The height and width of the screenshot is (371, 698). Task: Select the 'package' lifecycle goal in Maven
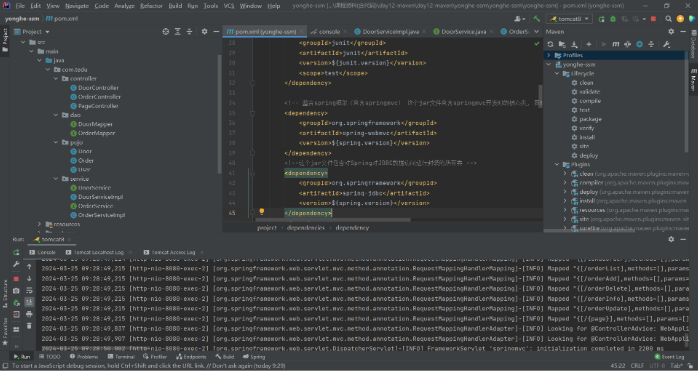click(x=590, y=119)
